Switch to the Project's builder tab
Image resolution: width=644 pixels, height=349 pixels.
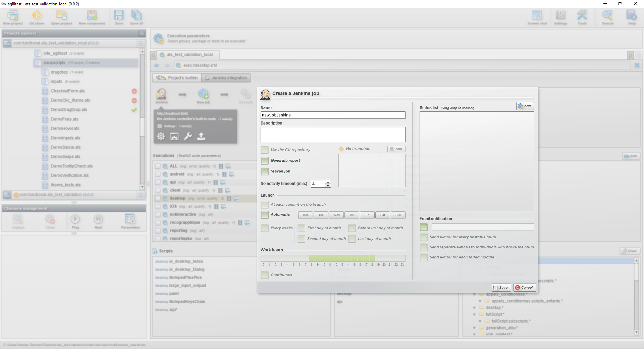pos(177,78)
